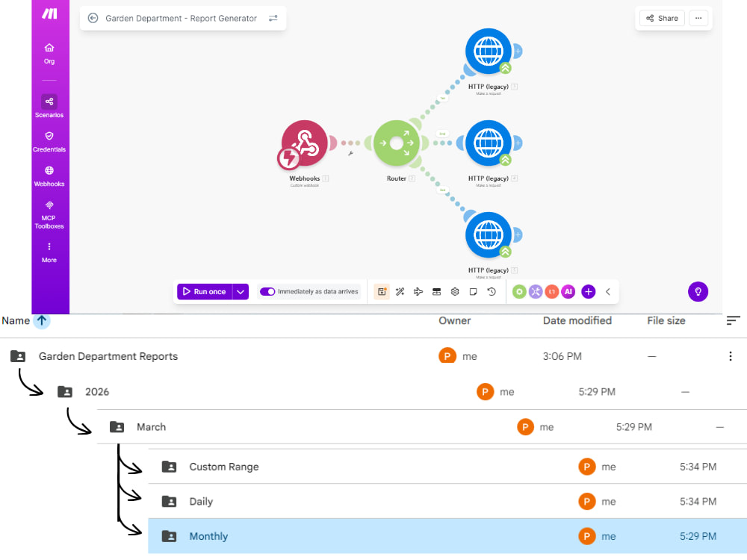
Task: Click the green flow control tools icon
Action: click(x=519, y=291)
